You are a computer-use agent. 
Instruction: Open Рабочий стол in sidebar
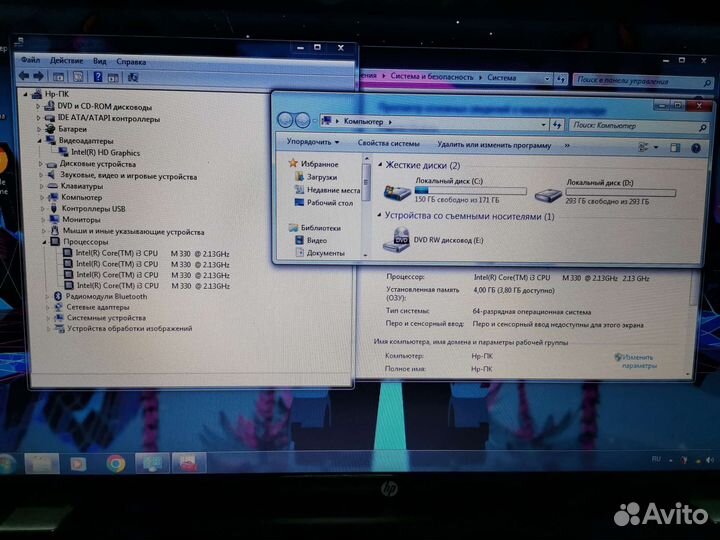click(x=330, y=202)
